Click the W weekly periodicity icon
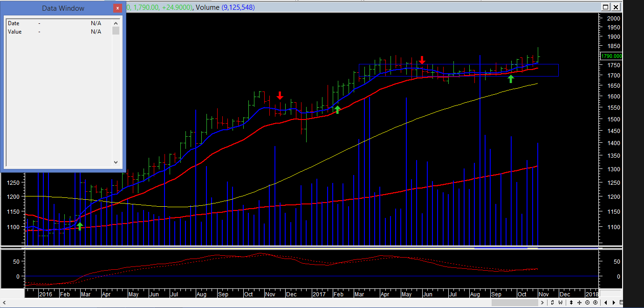 pyautogui.click(x=560, y=302)
